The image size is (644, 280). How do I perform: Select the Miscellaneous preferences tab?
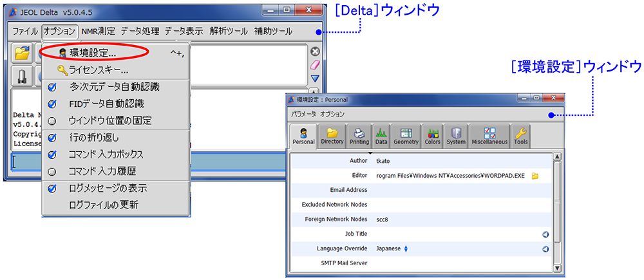coord(489,135)
